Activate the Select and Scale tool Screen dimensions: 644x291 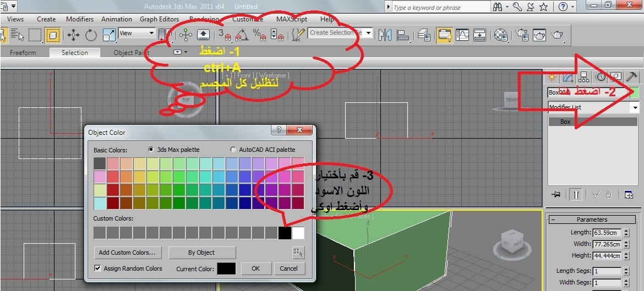click(x=109, y=35)
